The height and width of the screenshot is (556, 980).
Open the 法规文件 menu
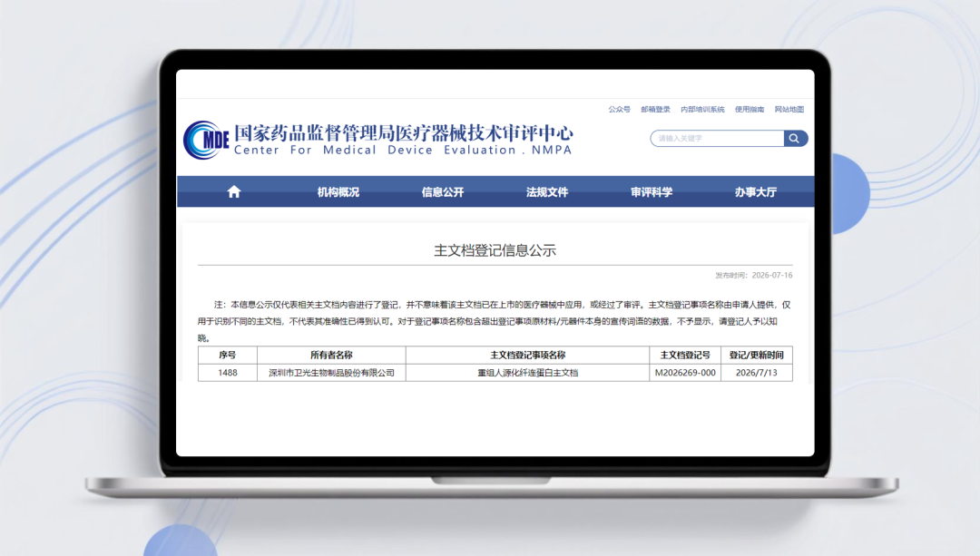547,192
